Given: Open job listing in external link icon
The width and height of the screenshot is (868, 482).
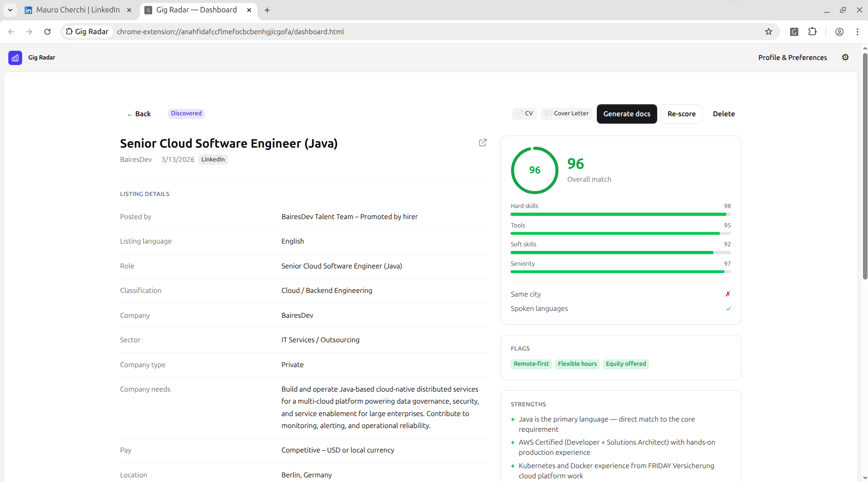Looking at the screenshot, I should [x=482, y=143].
